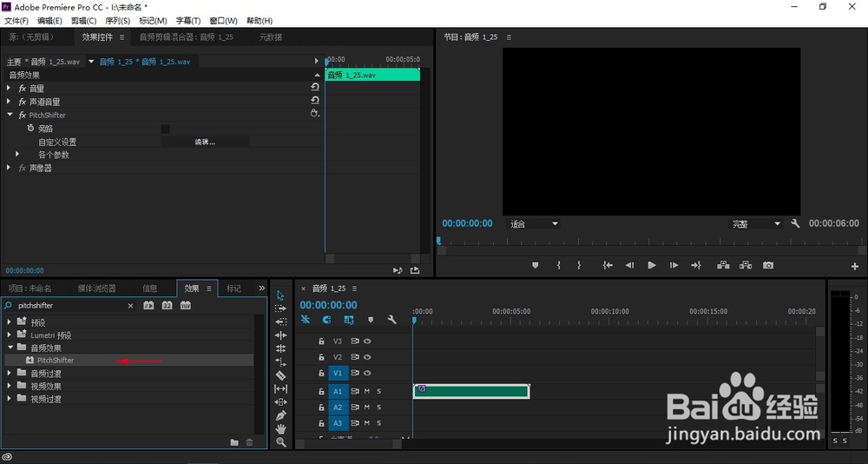The image size is (868, 464).
Task: Mute audio track A2
Action: point(366,408)
